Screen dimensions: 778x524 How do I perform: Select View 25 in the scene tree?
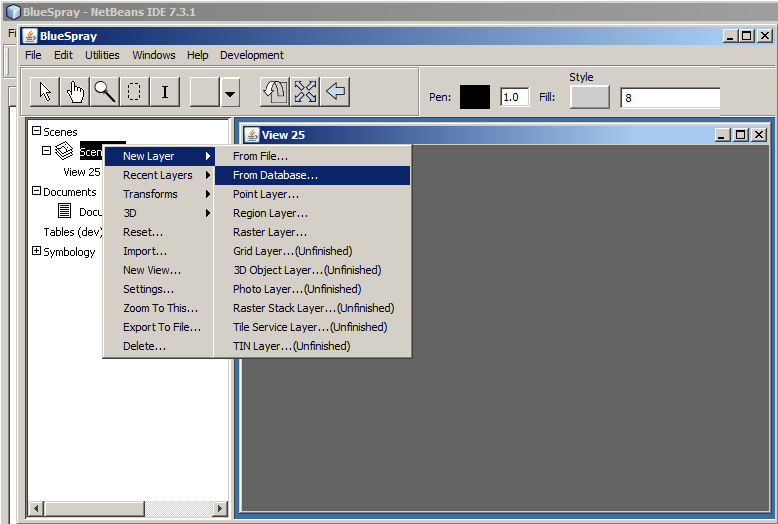(x=82, y=172)
